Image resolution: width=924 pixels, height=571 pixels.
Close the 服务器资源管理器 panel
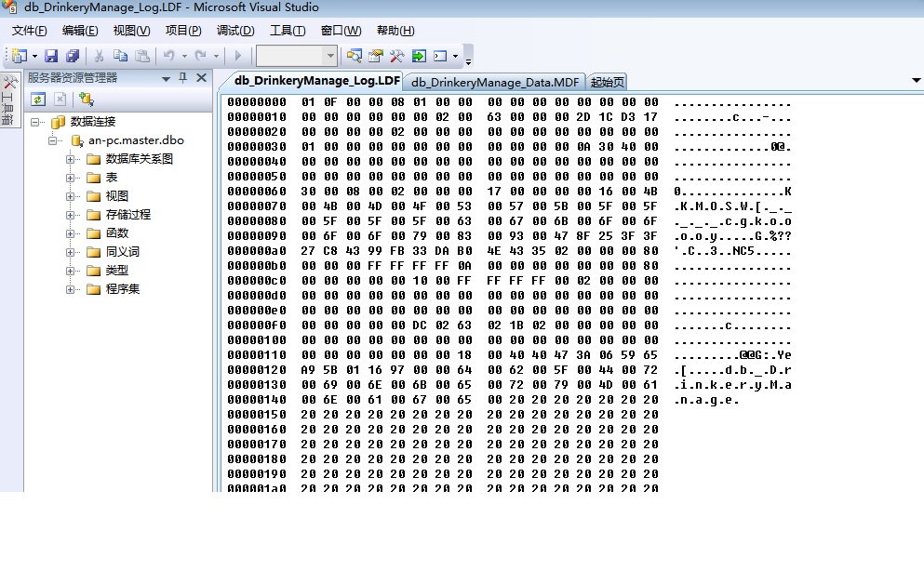202,78
